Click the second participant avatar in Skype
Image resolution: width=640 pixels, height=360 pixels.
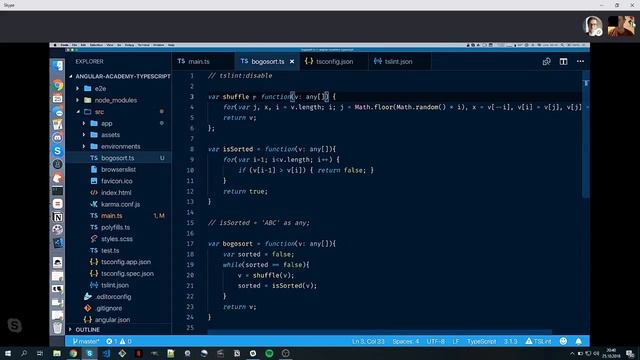[x=621, y=26]
